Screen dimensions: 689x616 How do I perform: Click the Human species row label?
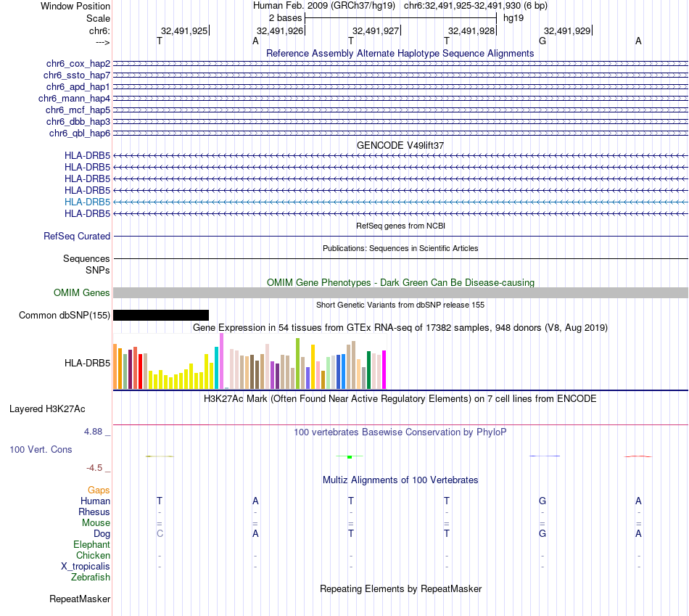(x=95, y=501)
